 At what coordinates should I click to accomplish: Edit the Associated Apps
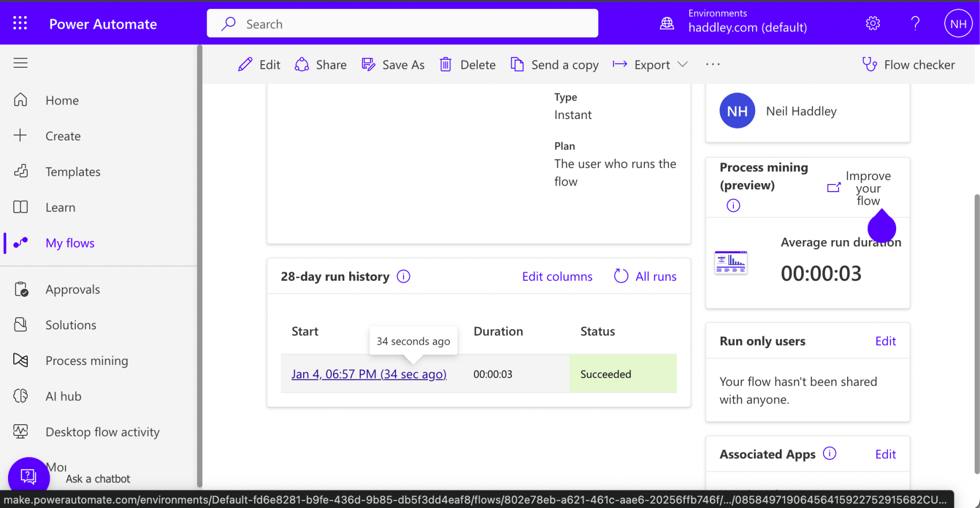[x=886, y=454]
